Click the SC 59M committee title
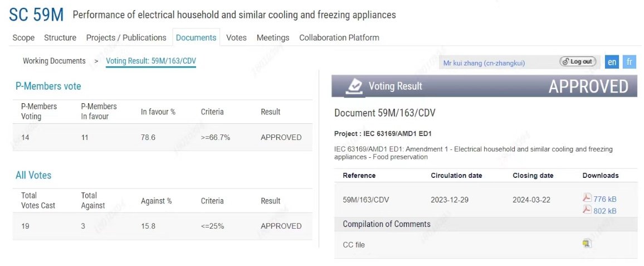This screenshot has width=644, height=266. pyautogui.click(x=36, y=14)
